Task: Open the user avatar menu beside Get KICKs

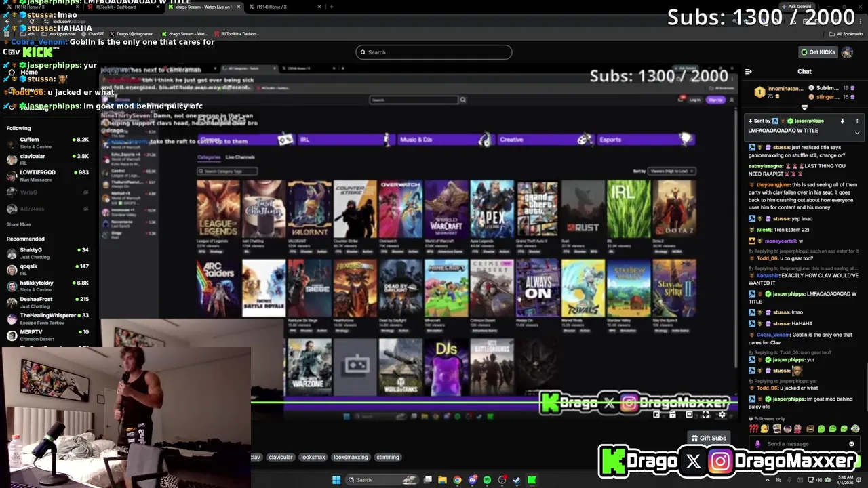Action: click(847, 52)
